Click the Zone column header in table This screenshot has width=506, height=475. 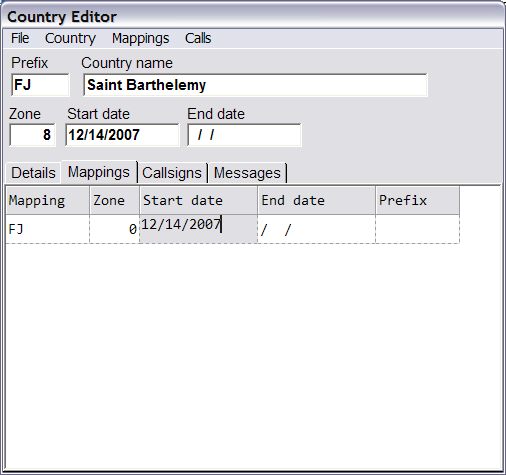[115, 200]
